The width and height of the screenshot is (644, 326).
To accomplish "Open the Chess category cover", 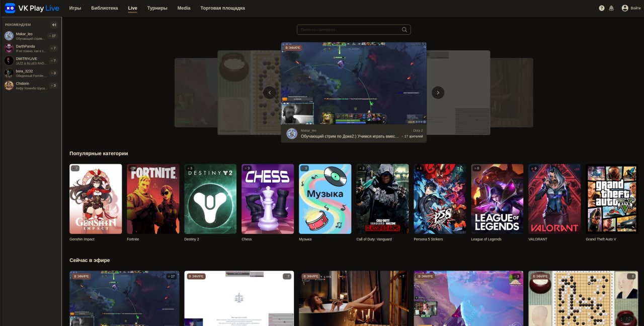I will click(x=268, y=199).
